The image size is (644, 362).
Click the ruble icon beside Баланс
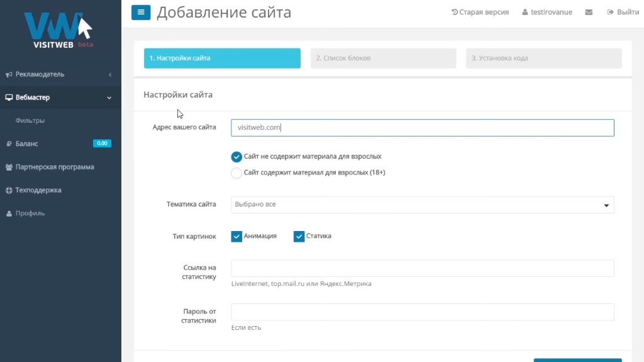9,144
